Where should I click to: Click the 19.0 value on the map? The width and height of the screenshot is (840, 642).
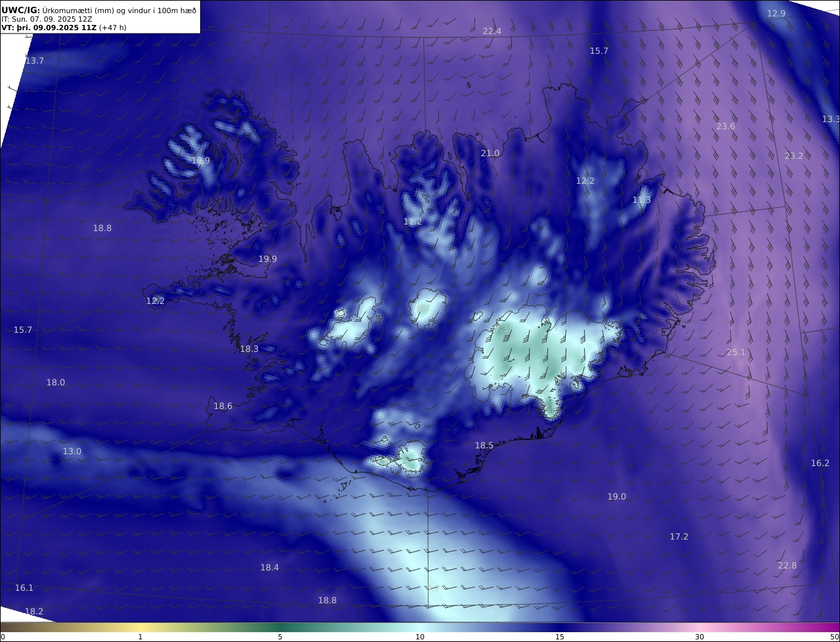coord(616,496)
